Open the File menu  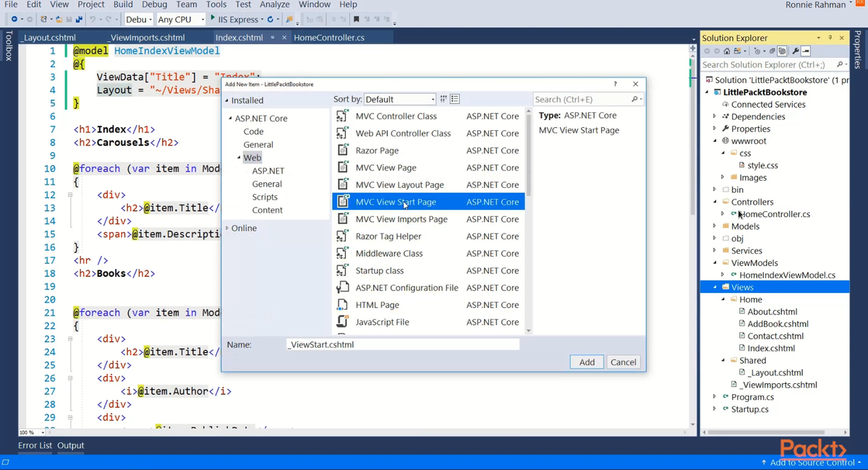point(11,4)
